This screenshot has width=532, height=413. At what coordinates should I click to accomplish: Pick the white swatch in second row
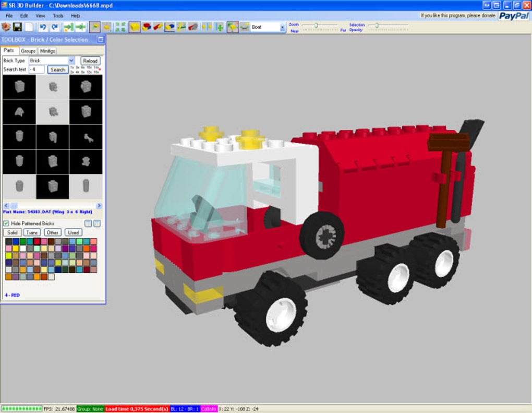(x=23, y=249)
